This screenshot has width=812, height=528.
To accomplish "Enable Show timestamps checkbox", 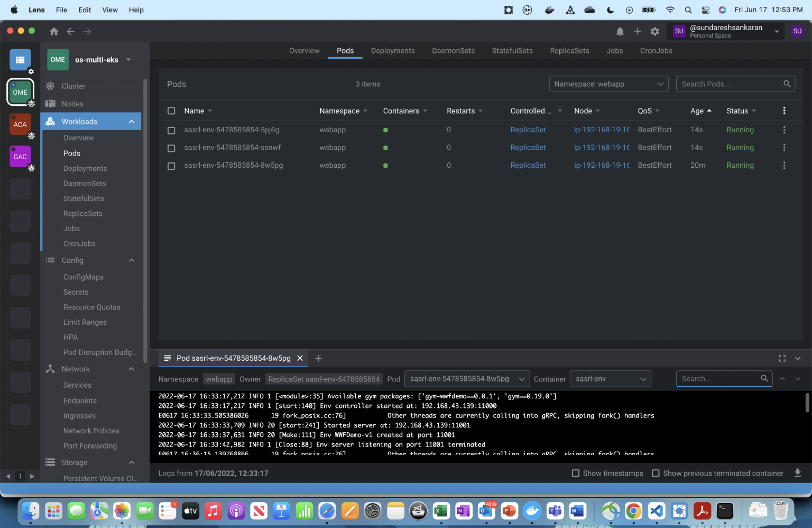I will pos(576,473).
